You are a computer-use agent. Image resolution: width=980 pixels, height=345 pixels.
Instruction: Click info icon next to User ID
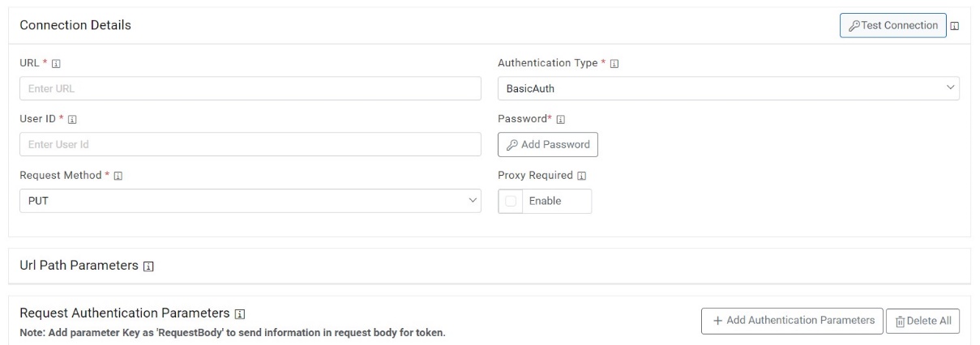pos(72,119)
